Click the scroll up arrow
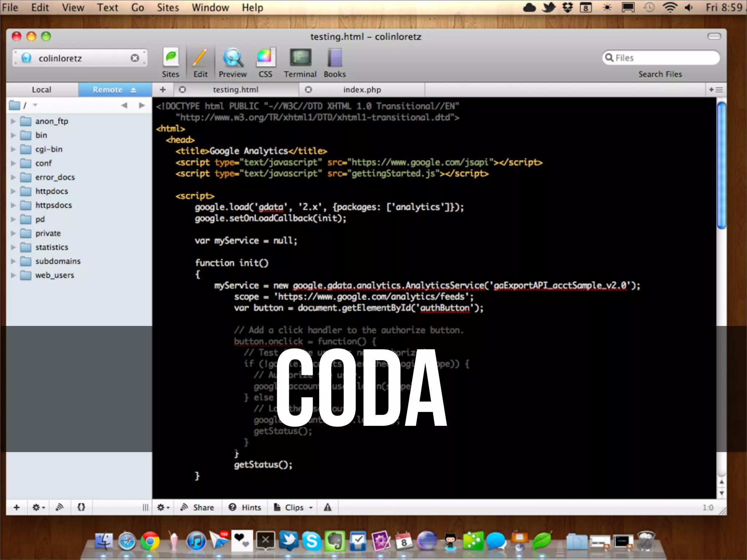This screenshot has width=747, height=560. pos(721,482)
